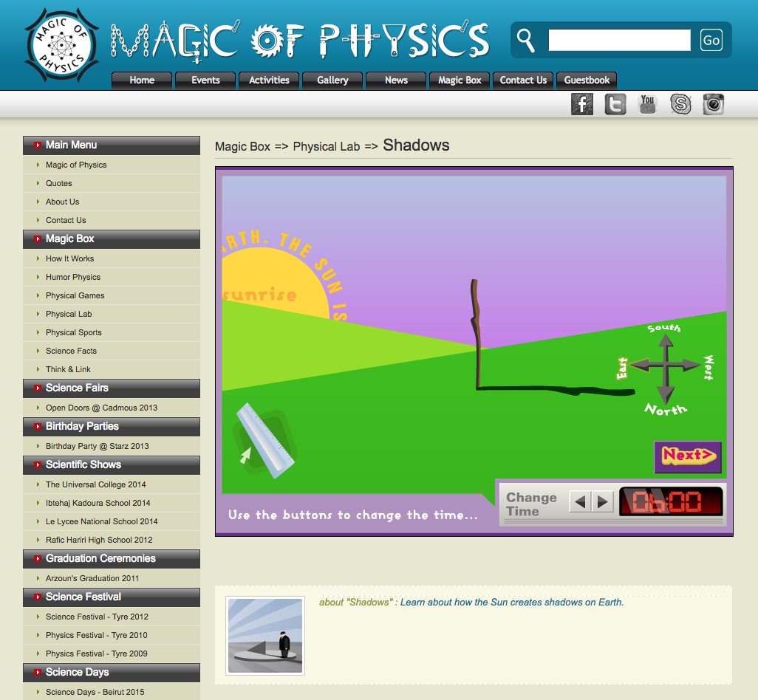Open the Twitter social icon
This screenshot has width=758, height=700.
[615, 104]
